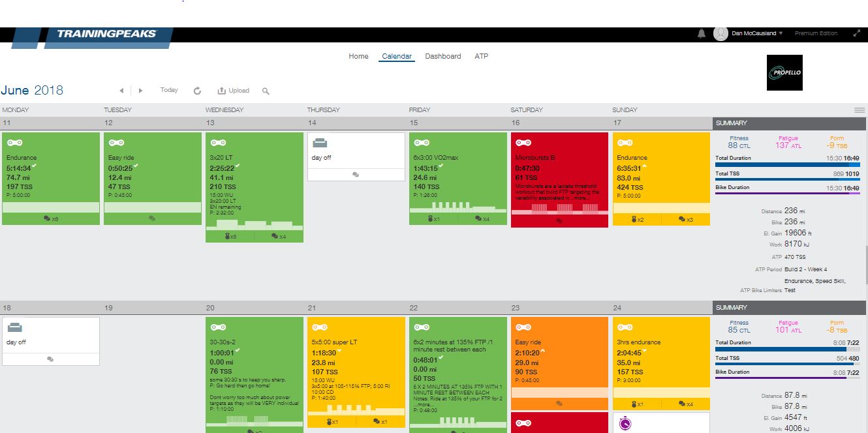Screen dimensions: 868x433
Task: Jump to Today in the calendar
Action: [x=169, y=90]
